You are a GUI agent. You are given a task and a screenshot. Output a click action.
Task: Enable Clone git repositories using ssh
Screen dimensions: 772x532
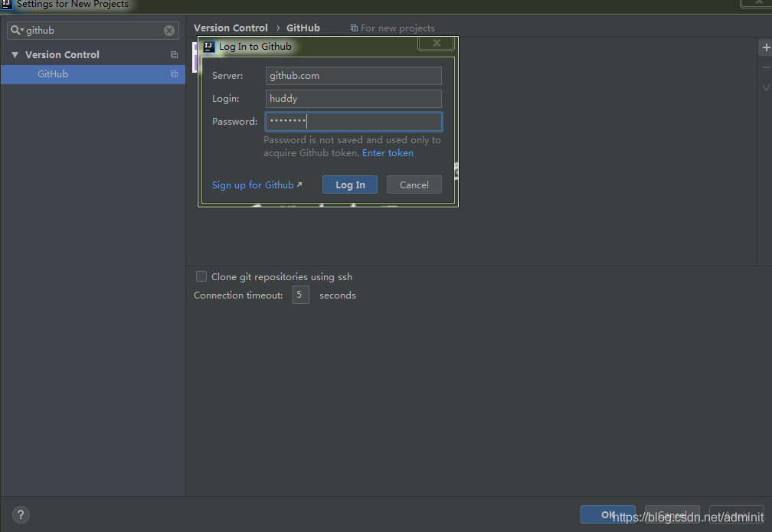[x=201, y=276]
